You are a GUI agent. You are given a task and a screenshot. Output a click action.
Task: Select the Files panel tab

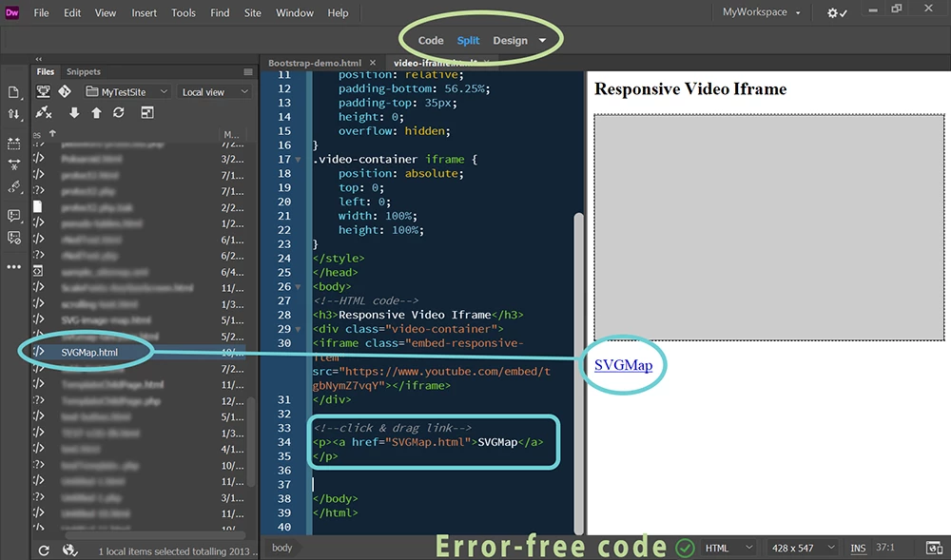pos(46,71)
